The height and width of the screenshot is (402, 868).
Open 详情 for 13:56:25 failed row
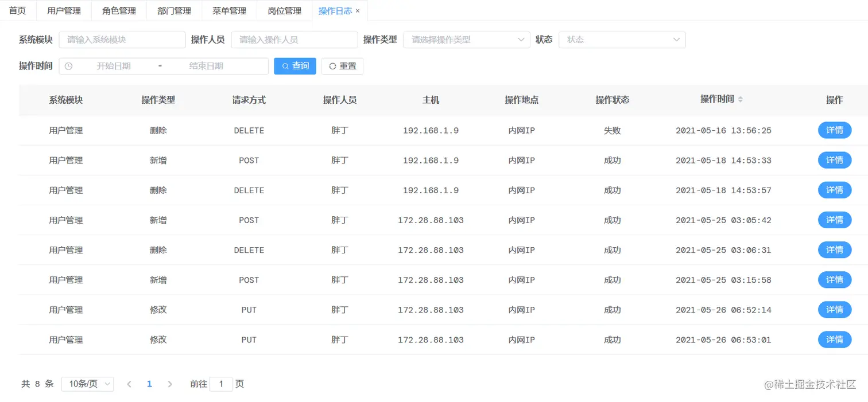(835, 130)
